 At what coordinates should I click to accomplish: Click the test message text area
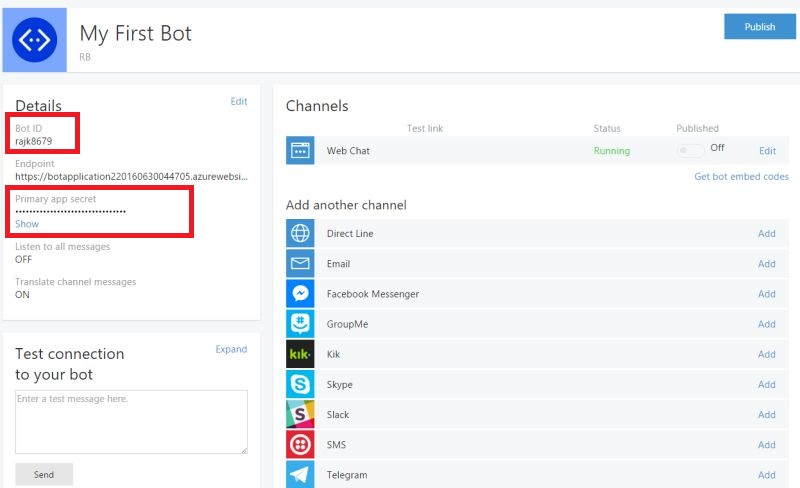click(131, 422)
